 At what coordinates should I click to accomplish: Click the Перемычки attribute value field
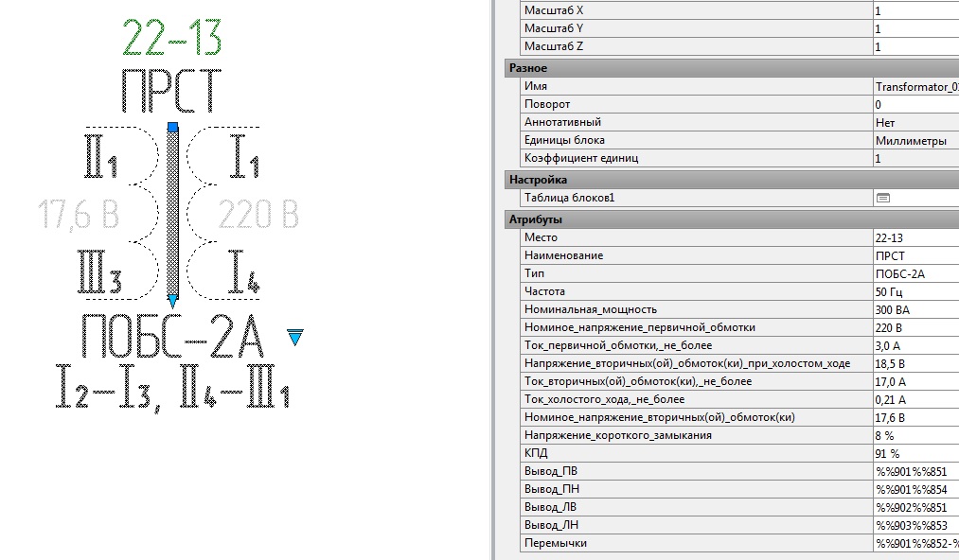(915, 543)
